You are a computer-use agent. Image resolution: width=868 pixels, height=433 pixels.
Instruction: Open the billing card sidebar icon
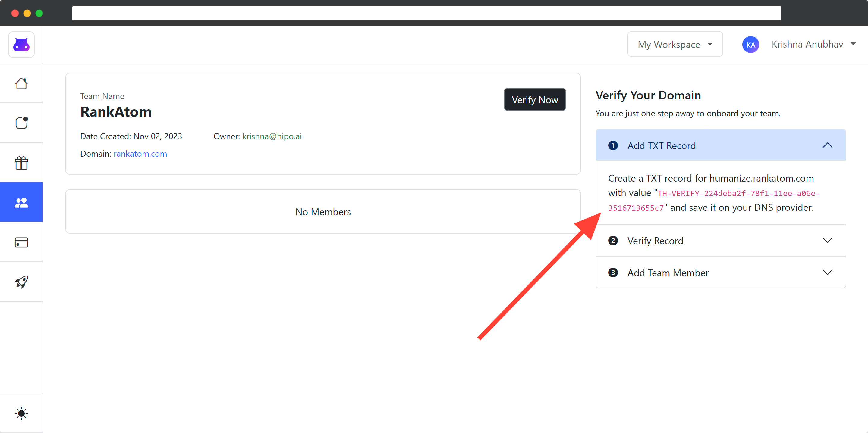click(21, 242)
